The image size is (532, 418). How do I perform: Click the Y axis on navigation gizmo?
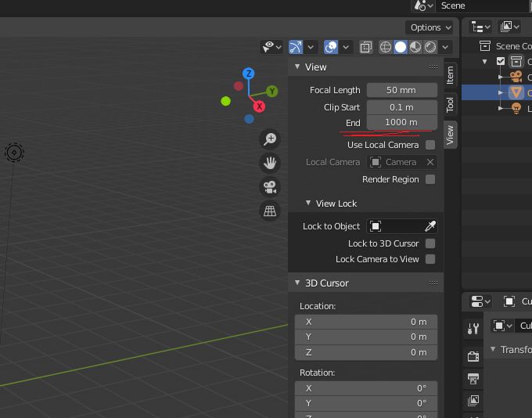tap(271, 91)
